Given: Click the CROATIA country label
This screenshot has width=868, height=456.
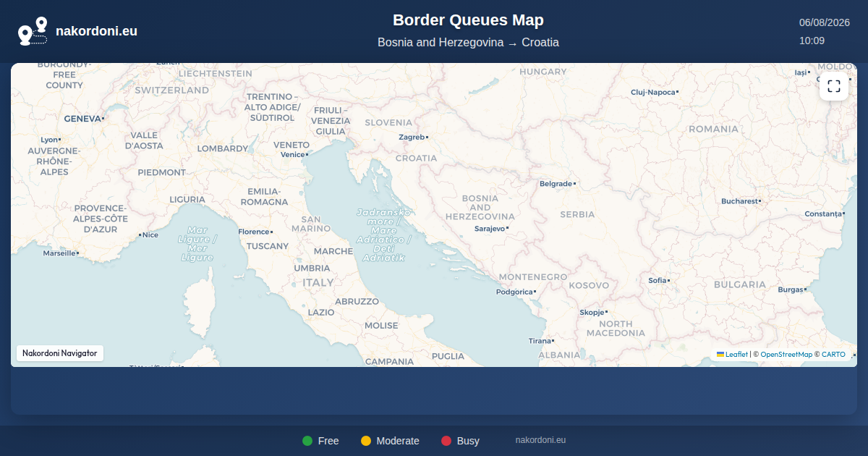Looking at the screenshot, I should [416, 158].
